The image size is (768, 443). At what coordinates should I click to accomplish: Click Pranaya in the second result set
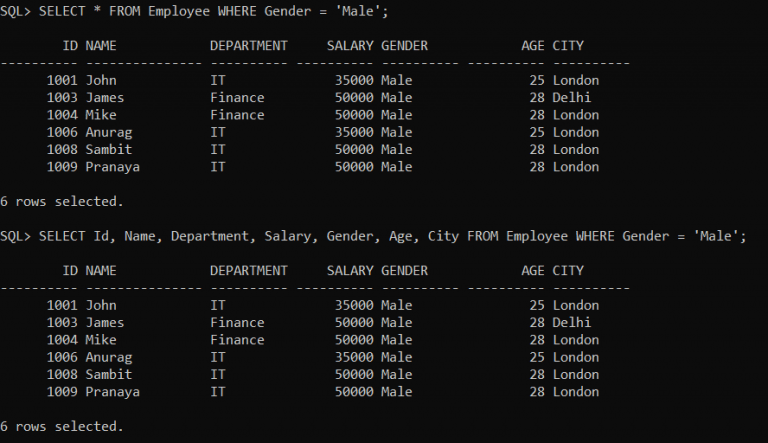[113, 393]
